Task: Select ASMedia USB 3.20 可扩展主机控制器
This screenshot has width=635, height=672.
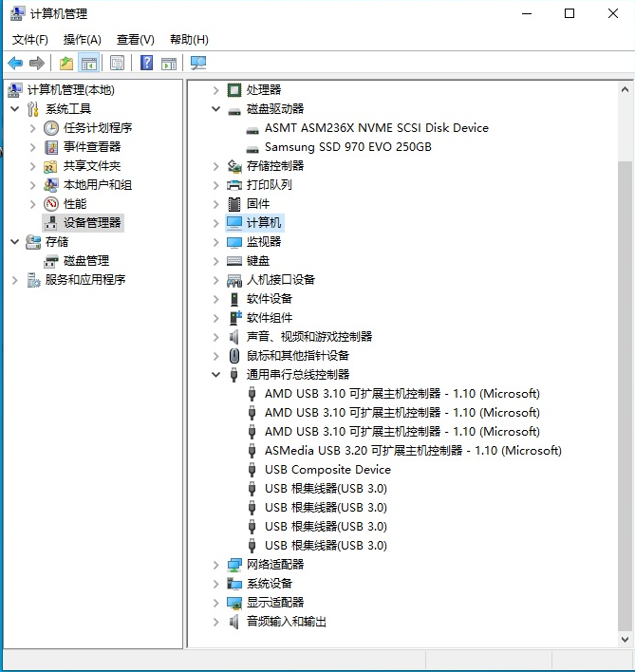Action: pos(413,451)
